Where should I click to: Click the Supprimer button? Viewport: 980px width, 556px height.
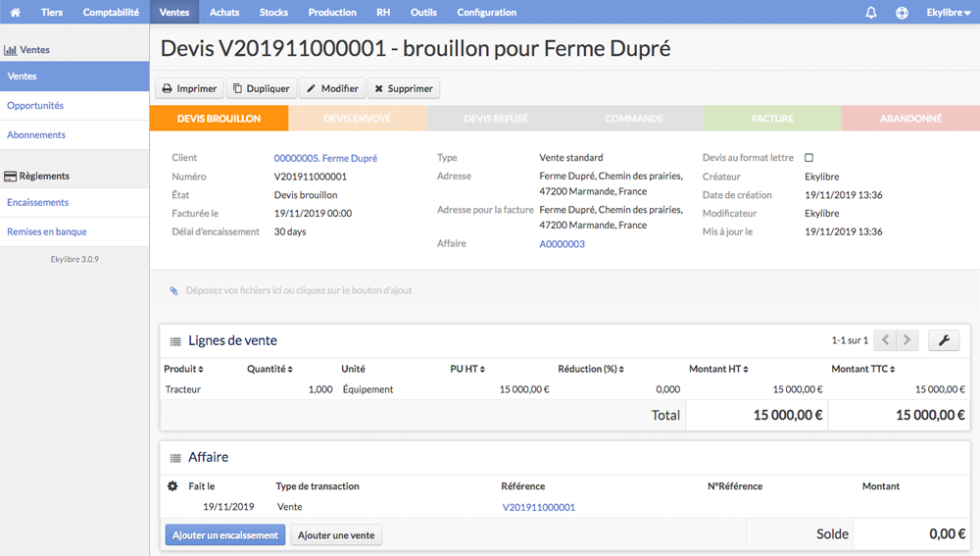(x=404, y=89)
